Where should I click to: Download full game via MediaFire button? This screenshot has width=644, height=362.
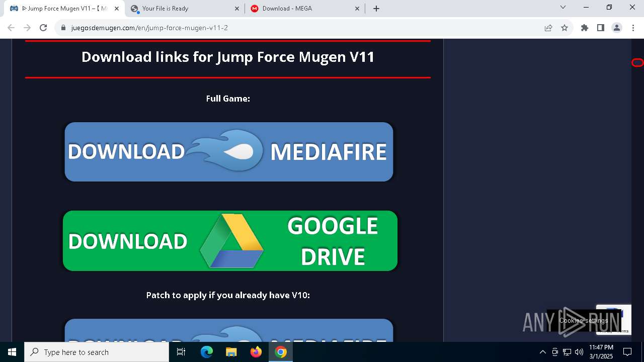tap(229, 152)
